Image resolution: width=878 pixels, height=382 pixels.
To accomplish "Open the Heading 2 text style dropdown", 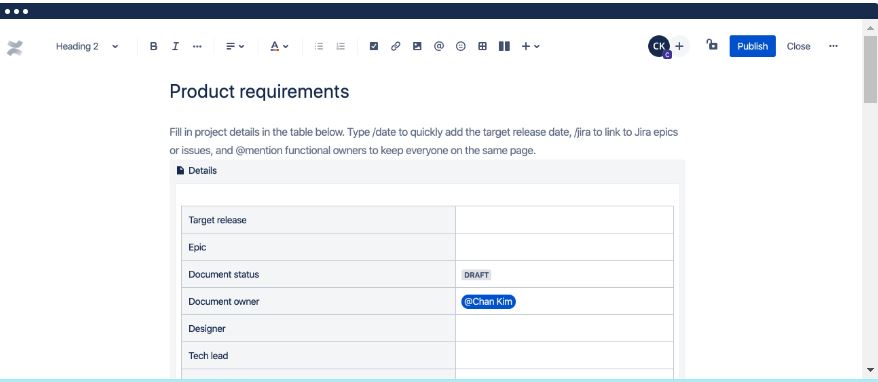I will [87, 46].
